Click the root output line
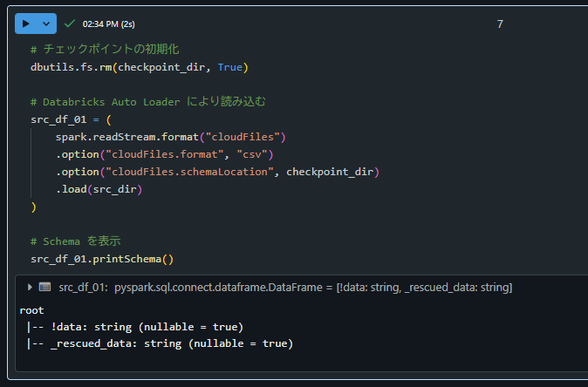The width and height of the screenshot is (588, 387). coord(32,310)
